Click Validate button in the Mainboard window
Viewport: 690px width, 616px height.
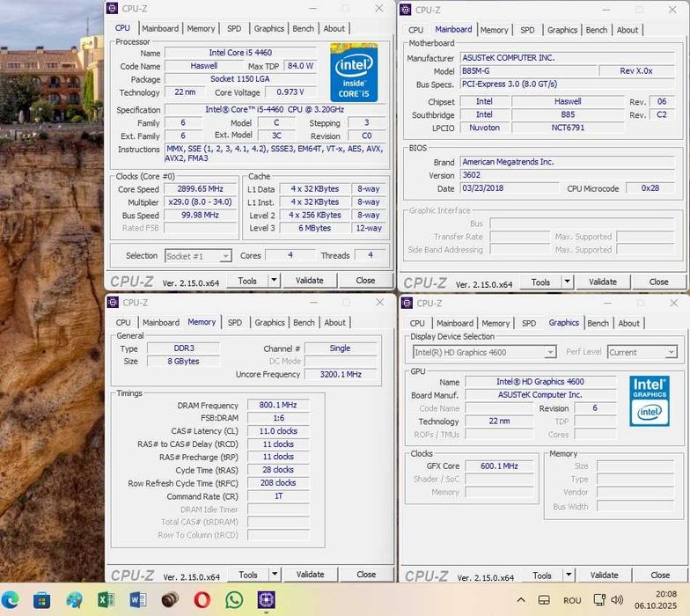tap(602, 282)
